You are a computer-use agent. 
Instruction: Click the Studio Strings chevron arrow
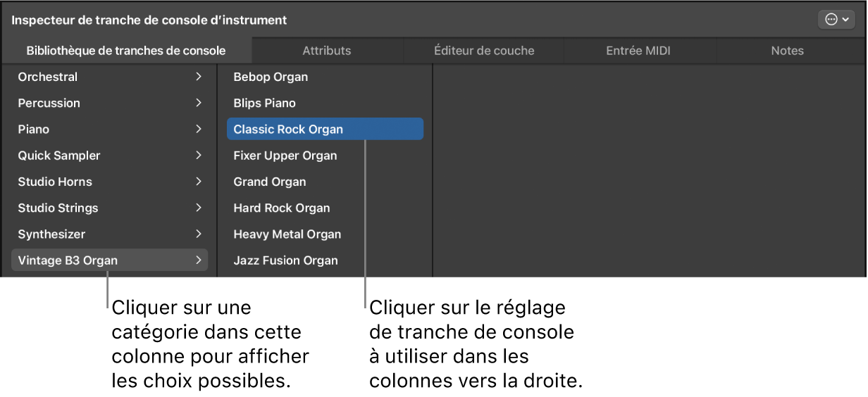199,208
